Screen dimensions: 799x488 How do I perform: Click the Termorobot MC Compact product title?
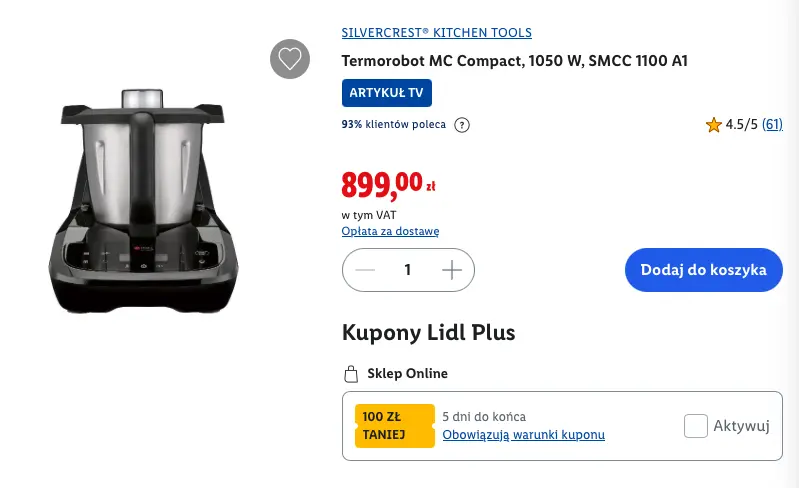click(514, 61)
